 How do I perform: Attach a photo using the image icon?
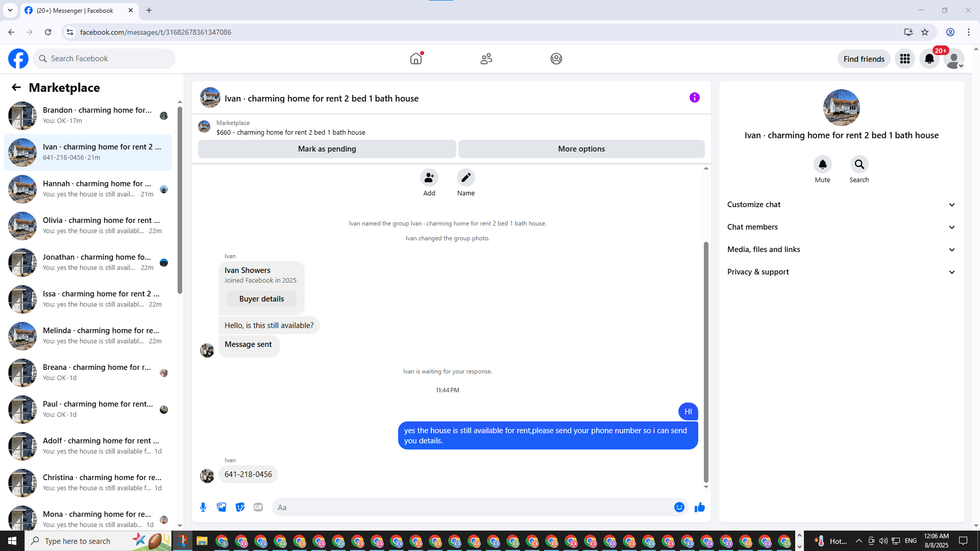(x=222, y=507)
